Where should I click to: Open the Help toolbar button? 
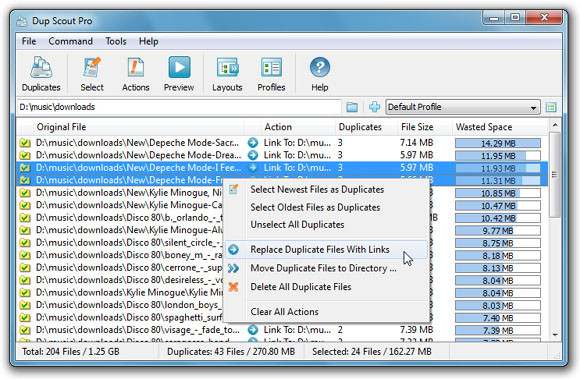click(x=320, y=74)
